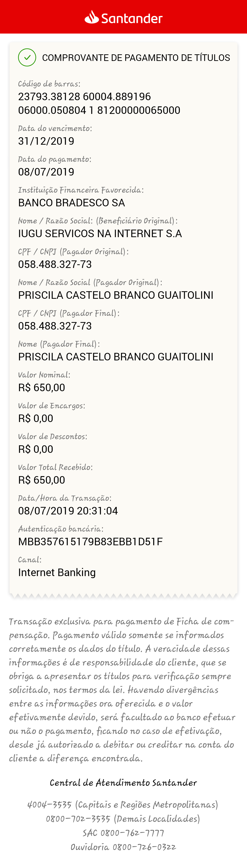Click the Valor Total Recebido amount
The height and width of the screenshot is (868, 247).
coord(41,480)
